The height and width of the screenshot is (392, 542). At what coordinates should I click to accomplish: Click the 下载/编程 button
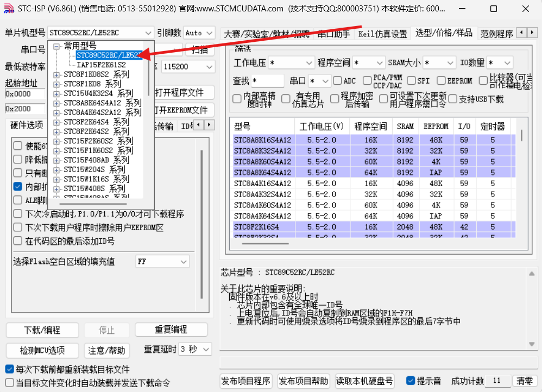coord(42,330)
